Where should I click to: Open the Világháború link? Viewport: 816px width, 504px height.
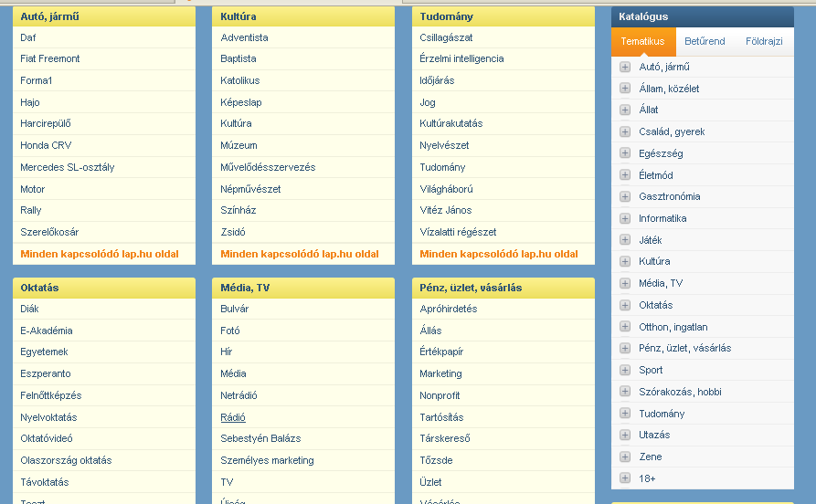(446, 189)
